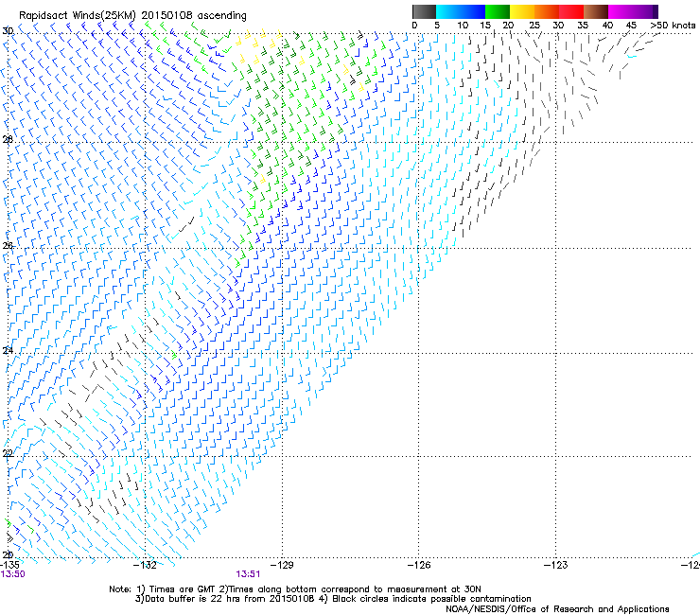Screen dimensions: 700x615
Task: Click the orange 25-30 knots legend swatch
Action: click(x=547, y=11)
